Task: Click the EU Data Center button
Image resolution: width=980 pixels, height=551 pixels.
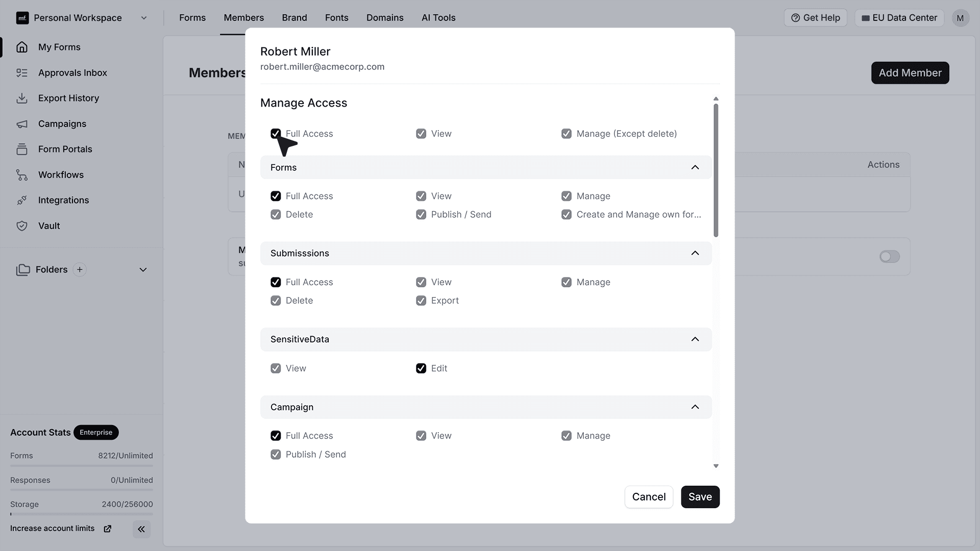Action: pos(899,18)
